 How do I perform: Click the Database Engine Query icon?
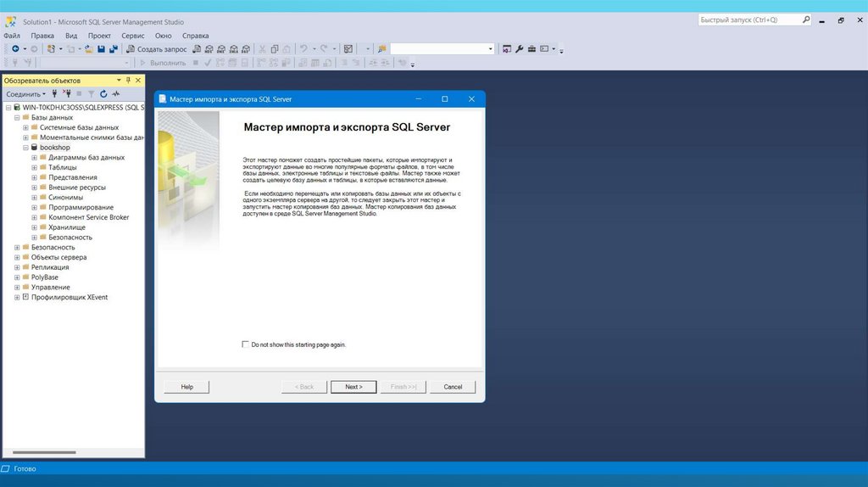(x=197, y=48)
